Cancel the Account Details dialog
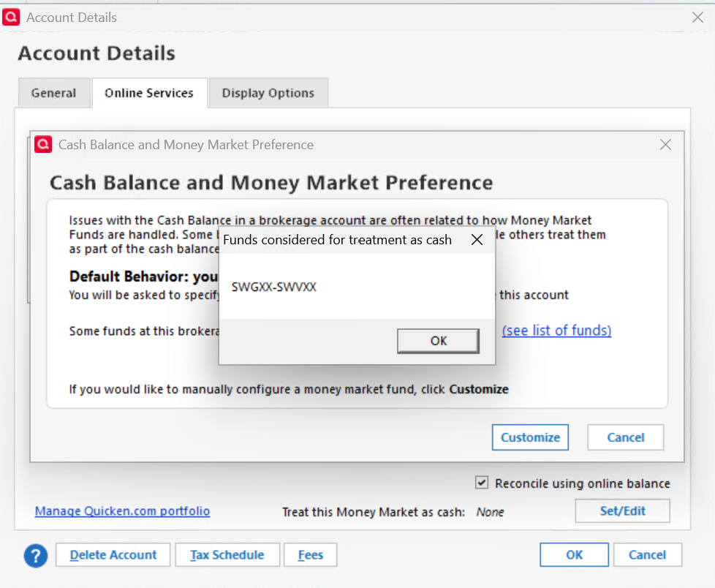 [648, 554]
